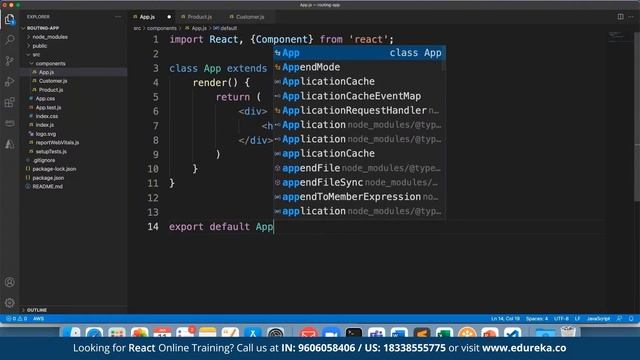Click the split editor icon
The image size is (640, 360).
(x=620, y=17)
